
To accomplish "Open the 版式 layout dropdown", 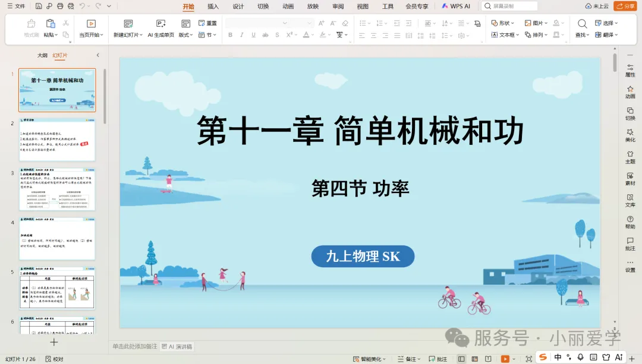I will [x=185, y=35].
